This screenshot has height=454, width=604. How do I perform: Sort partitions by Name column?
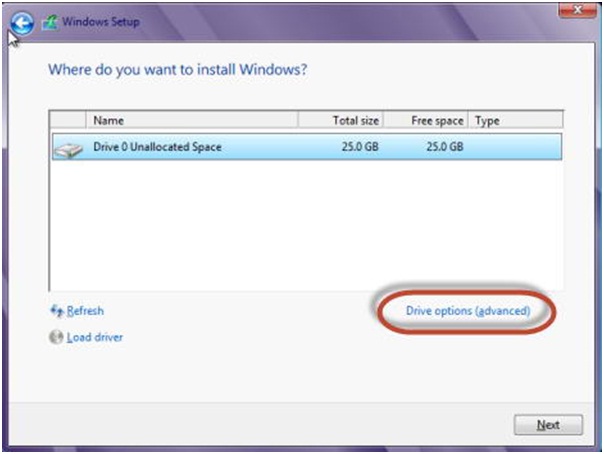pos(192,120)
